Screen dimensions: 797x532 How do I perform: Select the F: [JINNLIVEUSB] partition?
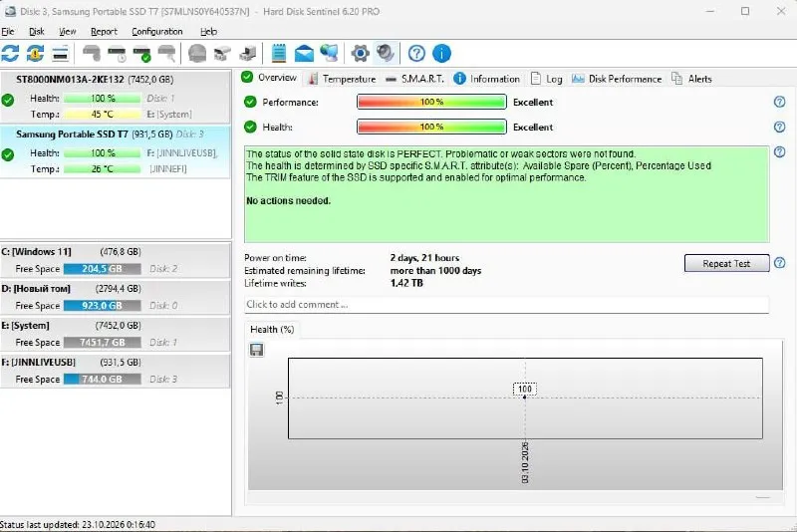(115, 371)
